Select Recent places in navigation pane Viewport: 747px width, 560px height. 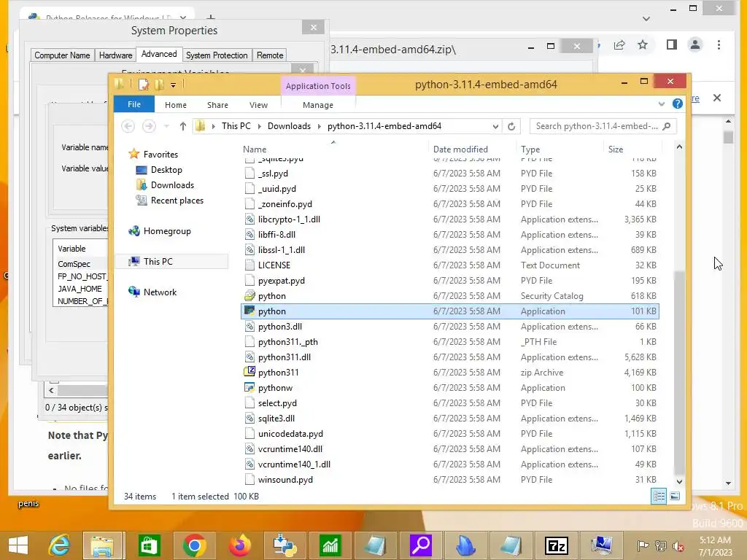(x=177, y=201)
